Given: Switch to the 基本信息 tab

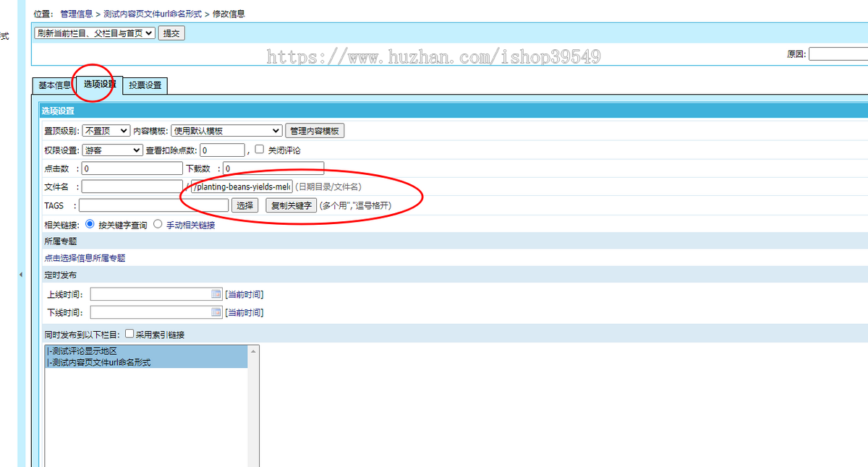Looking at the screenshot, I should (x=54, y=85).
